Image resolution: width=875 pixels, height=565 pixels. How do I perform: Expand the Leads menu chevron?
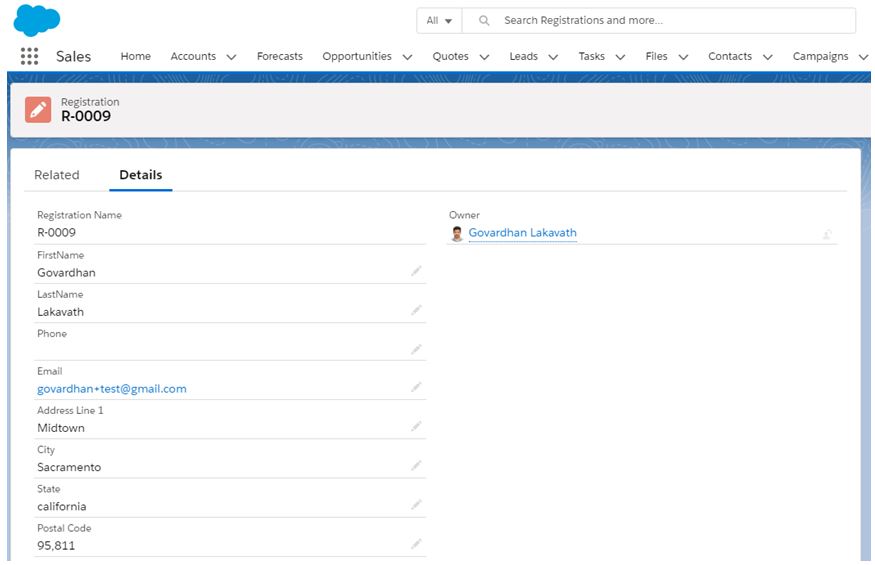(x=553, y=57)
